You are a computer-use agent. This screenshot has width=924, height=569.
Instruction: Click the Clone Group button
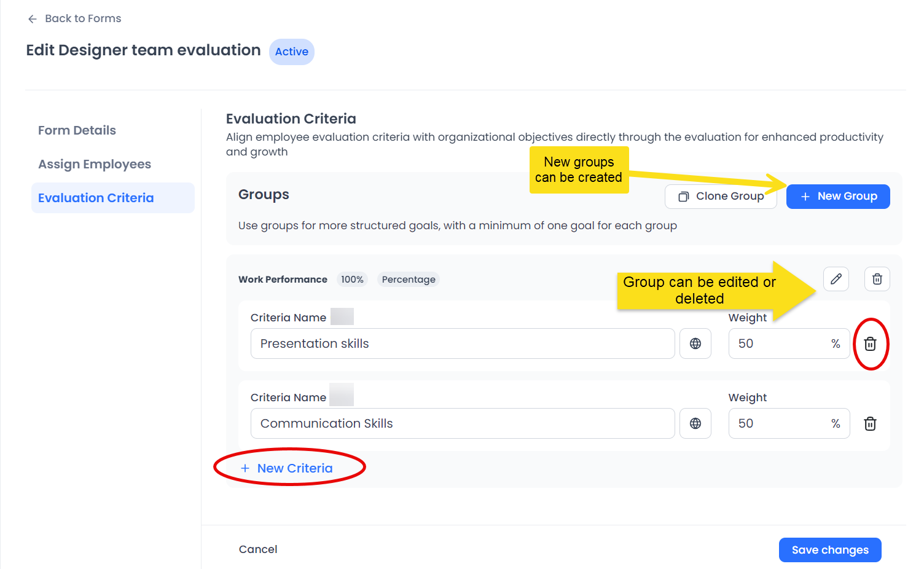[x=721, y=196]
